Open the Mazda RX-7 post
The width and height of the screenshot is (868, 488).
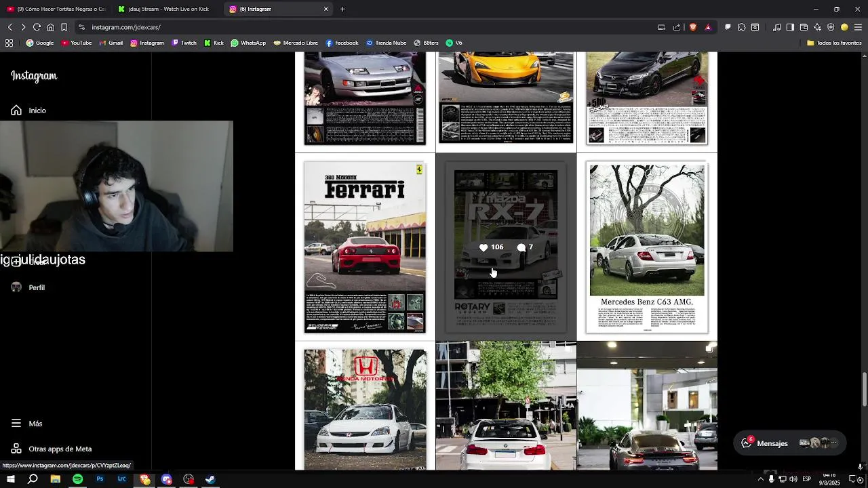pyautogui.click(x=506, y=247)
